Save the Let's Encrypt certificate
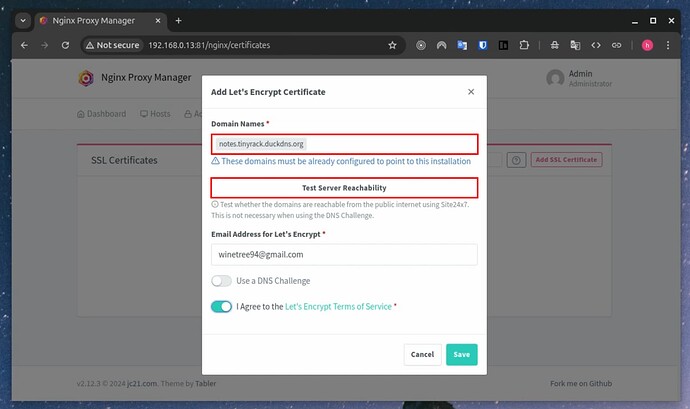The image size is (690, 409). [462, 354]
